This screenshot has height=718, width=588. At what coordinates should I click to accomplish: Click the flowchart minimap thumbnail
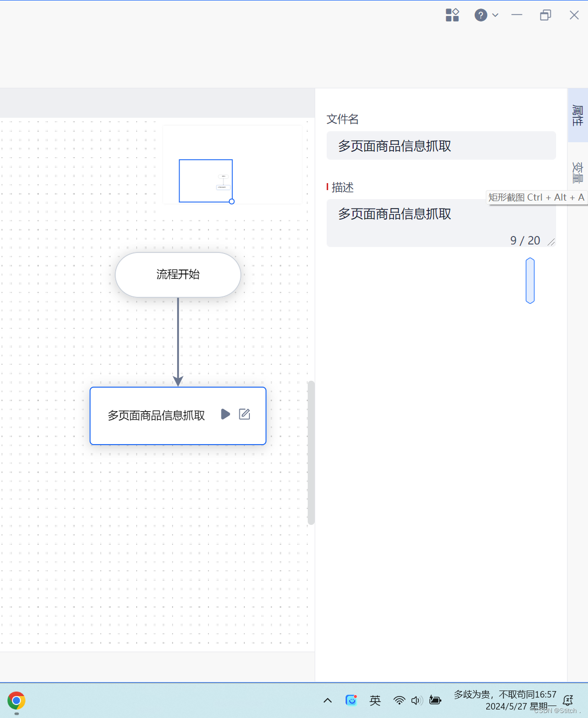pos(205,180)
